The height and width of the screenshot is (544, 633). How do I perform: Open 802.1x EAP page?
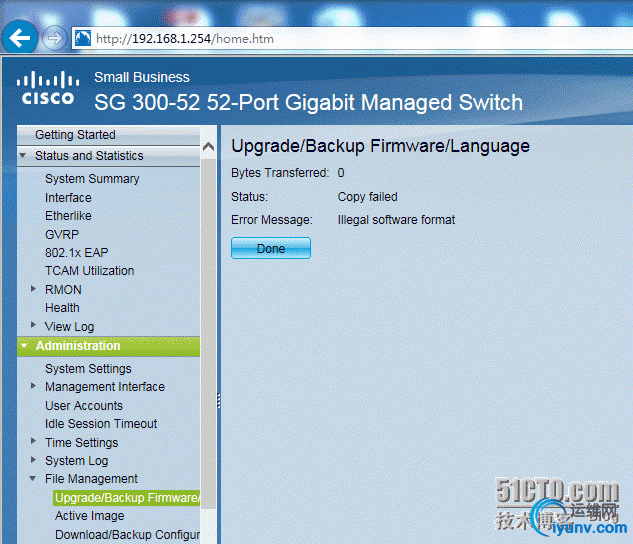pyautogui.click(x=77, y=253)
